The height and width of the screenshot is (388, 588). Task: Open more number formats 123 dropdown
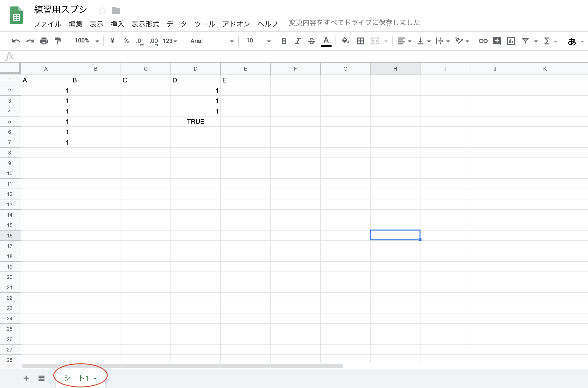click(x=170, y=41)
